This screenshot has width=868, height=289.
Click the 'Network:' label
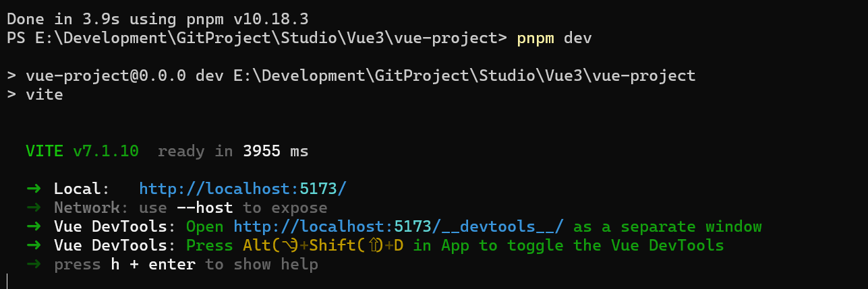coord(92,207)
